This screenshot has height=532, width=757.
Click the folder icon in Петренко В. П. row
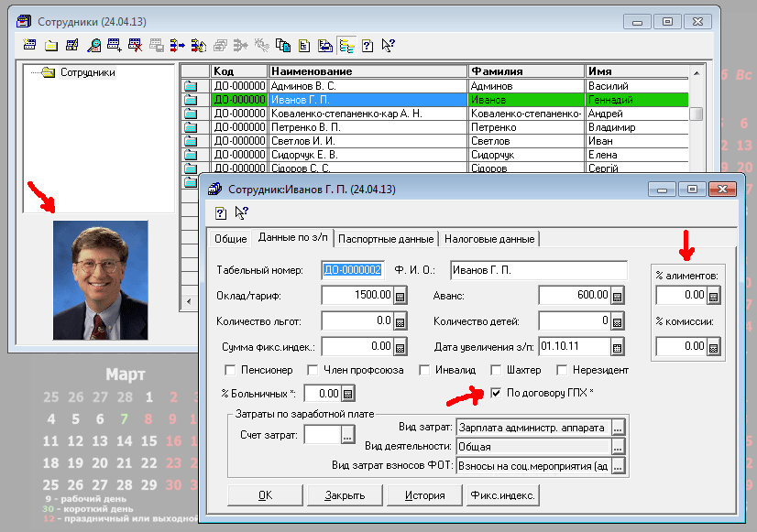[x=191, y=128]
